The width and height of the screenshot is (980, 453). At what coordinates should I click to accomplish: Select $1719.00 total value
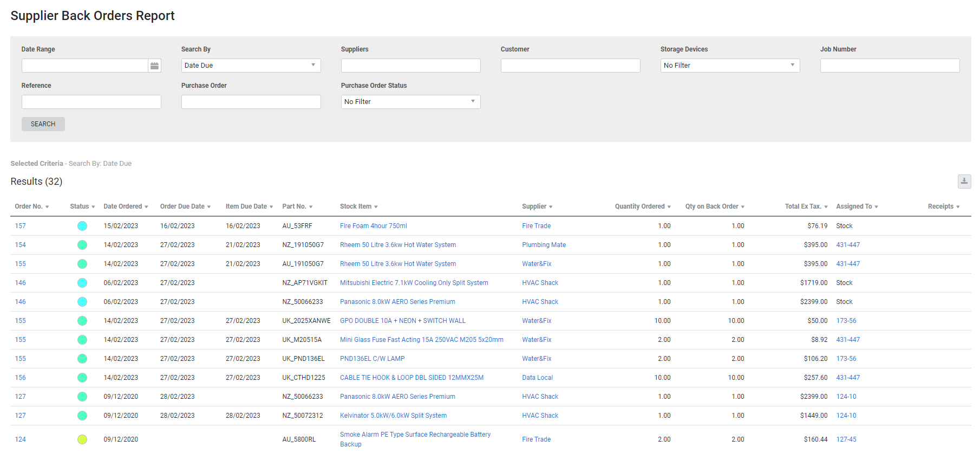pyautogui.click(x=814, y=283)
